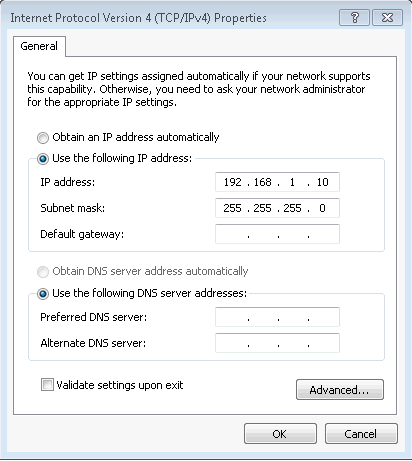Select Use the following IP address
The image size is (412, 461).
coord(43,159)
